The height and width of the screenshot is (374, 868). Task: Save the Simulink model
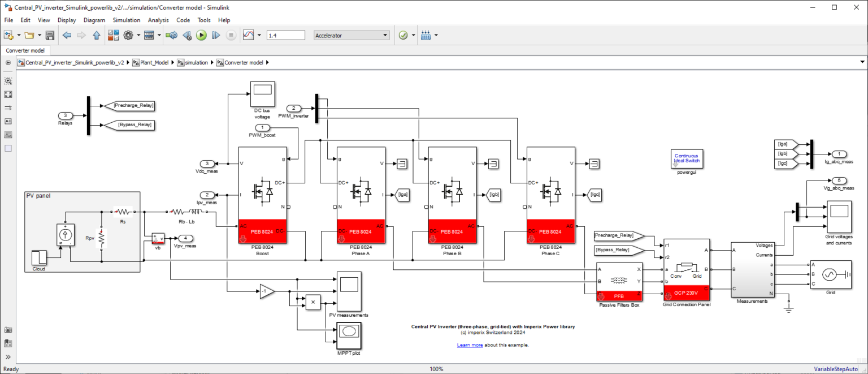[x=50, y=35]
